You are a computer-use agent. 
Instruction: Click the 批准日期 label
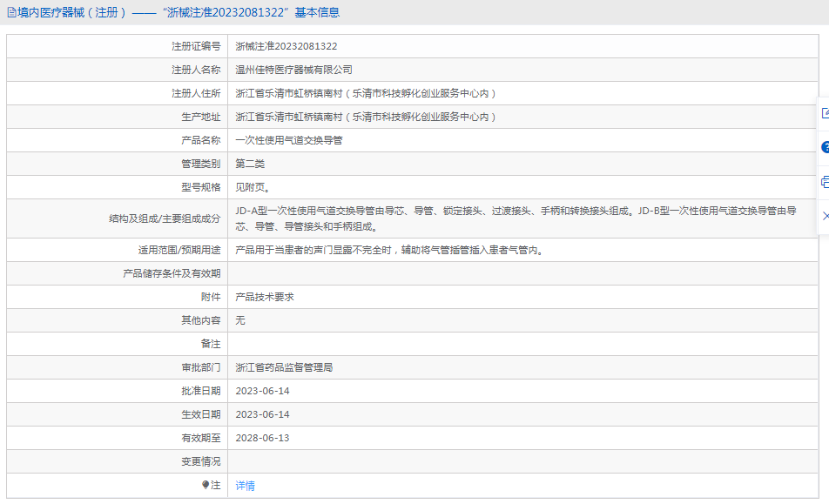pyautogui.click(x=200, y=391)
